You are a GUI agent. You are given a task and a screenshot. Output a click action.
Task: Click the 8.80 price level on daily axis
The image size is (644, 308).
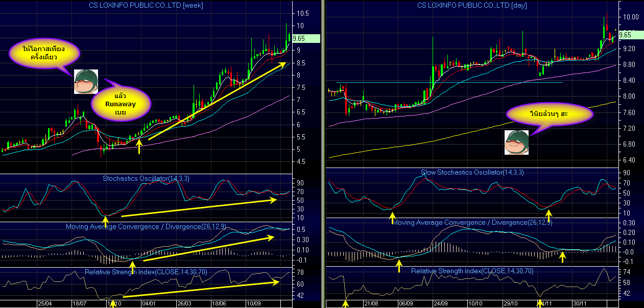tap(630, 65)
